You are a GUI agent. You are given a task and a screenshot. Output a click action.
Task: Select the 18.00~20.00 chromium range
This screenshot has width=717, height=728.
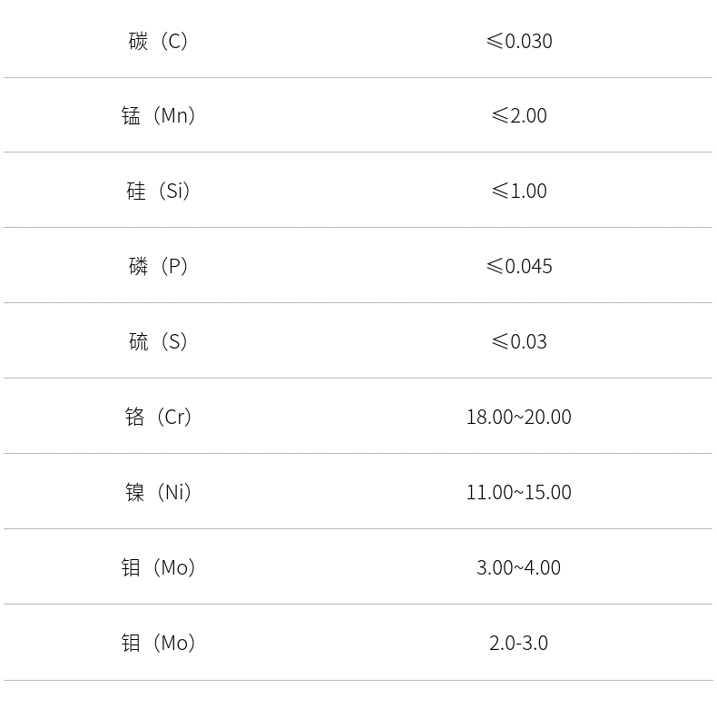(519, 417)
